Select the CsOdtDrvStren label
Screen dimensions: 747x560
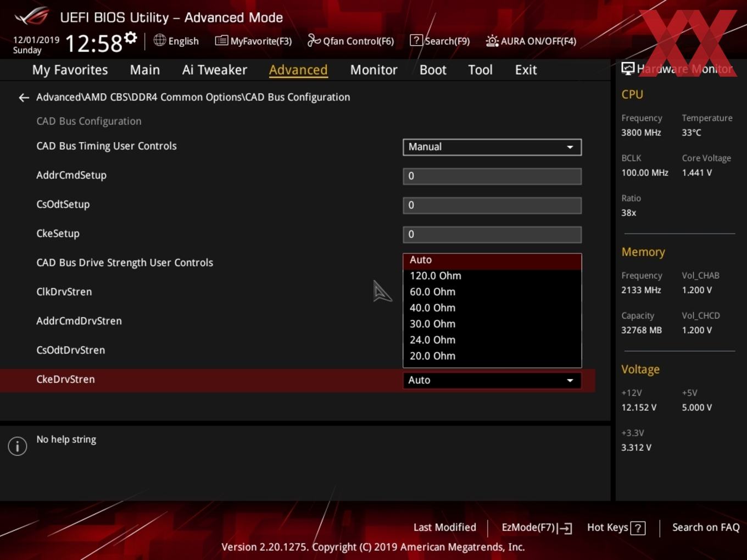70,350
